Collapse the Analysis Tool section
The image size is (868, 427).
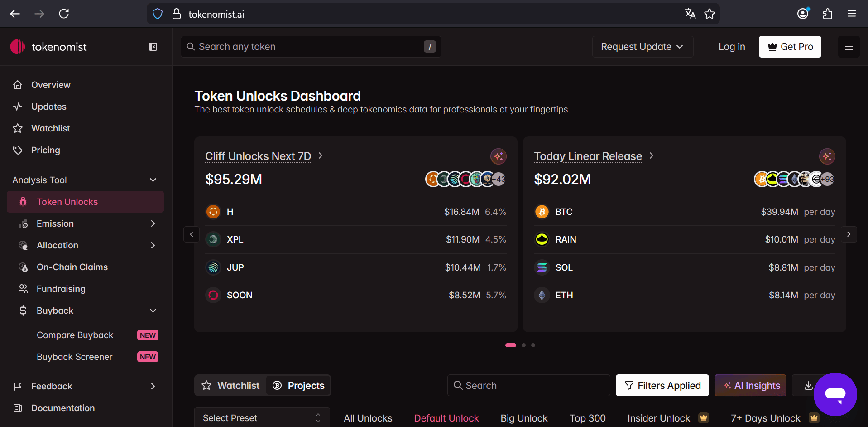pyautogui.click(x=153, y=180)
